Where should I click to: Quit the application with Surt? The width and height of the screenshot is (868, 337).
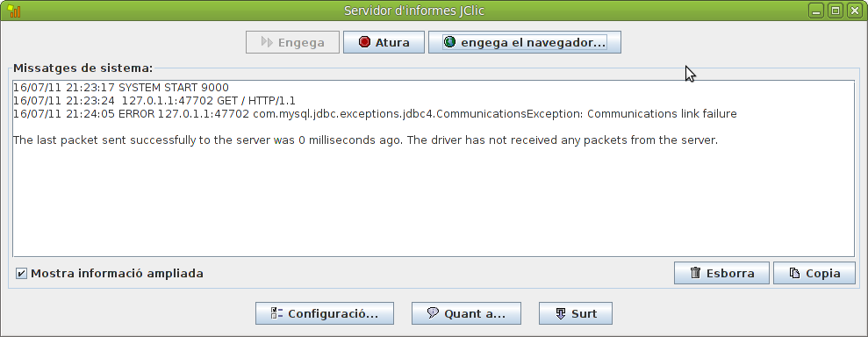click(x=575, y=313)
